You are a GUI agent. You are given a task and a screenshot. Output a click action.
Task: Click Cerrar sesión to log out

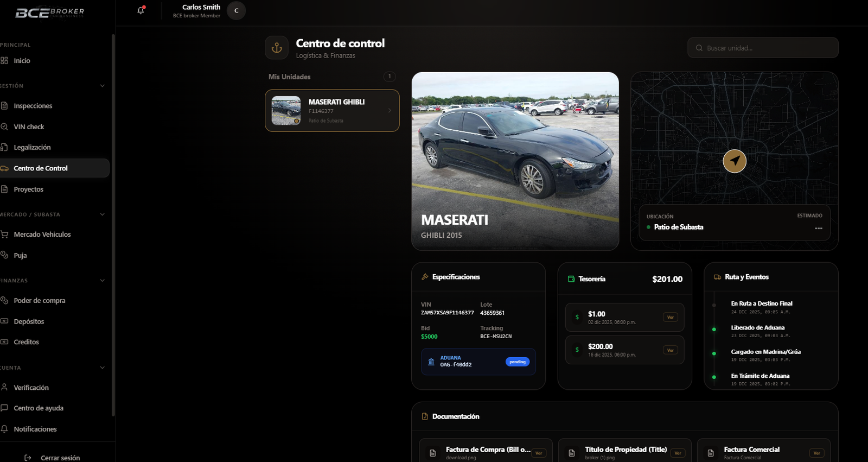click(60, 458)
